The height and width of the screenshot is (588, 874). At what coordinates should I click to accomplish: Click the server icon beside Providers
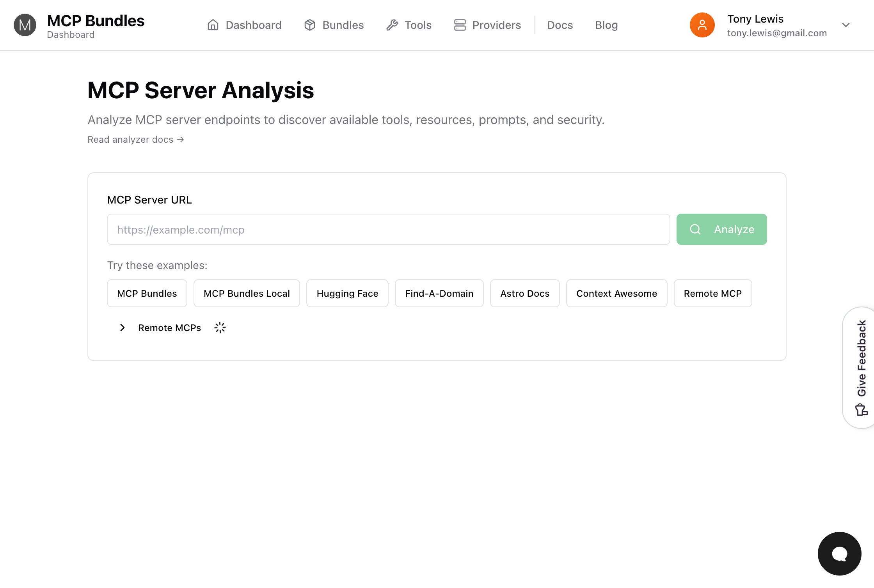click(x=460, y=25)
